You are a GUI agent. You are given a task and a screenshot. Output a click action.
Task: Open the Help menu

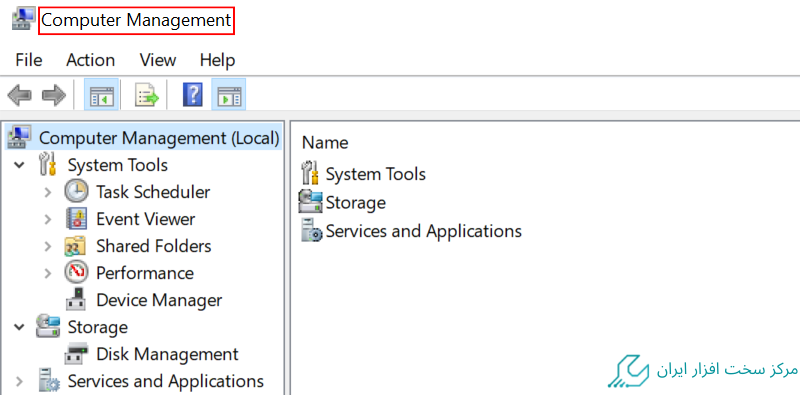(217, 60)
